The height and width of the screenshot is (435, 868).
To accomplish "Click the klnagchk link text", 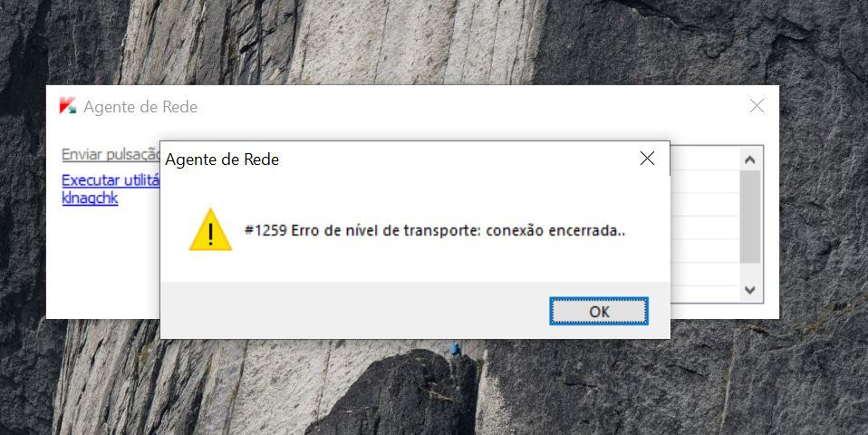I will [x=90, y=198].
